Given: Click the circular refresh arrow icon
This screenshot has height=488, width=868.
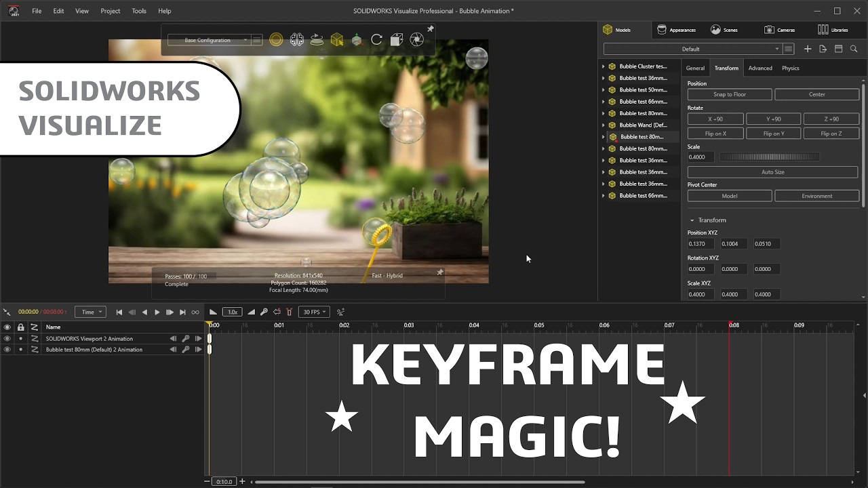Looking at the screenshot, I should point(376,40).
